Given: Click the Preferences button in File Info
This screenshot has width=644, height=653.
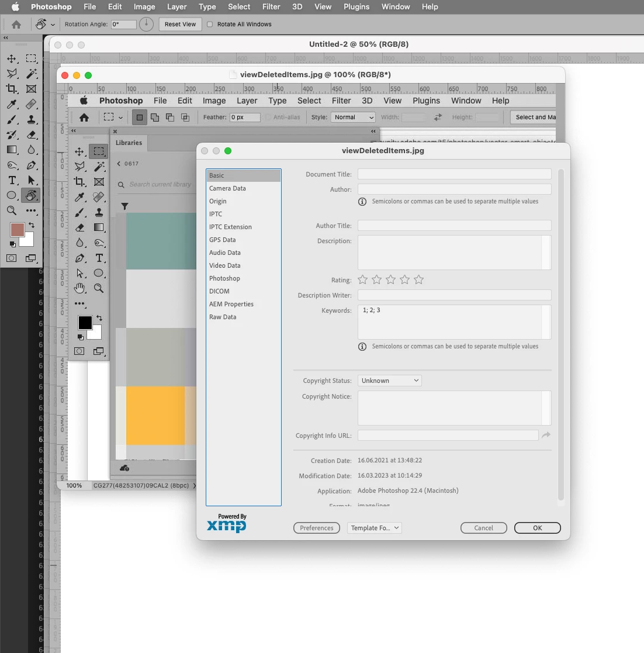Looking at the screenshot, I should [x=317, y=528].
